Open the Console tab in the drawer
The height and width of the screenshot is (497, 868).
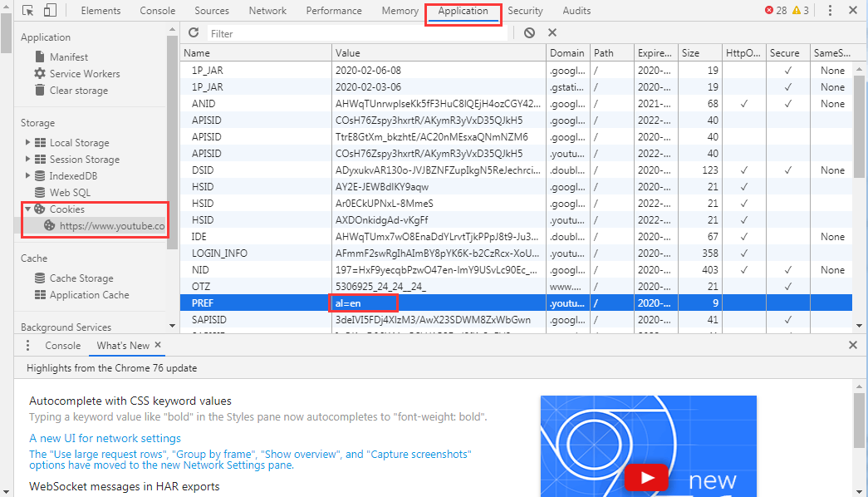62,345
